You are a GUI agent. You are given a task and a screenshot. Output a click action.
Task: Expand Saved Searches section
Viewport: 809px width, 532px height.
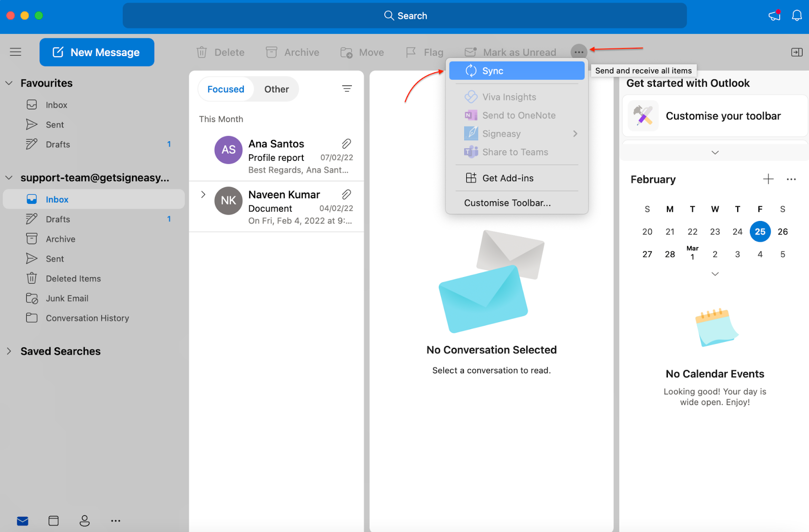point(9,351)
